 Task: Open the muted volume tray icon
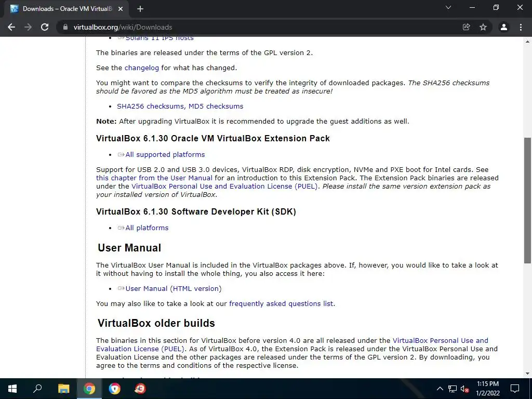point(464,389)
